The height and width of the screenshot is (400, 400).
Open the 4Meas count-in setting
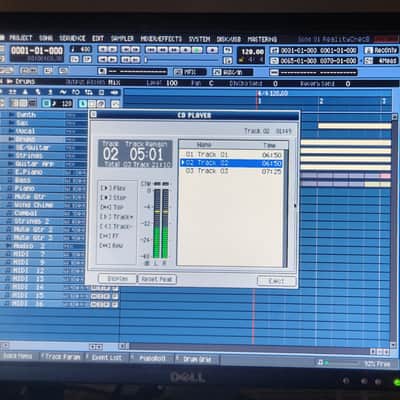coord(381,61)
